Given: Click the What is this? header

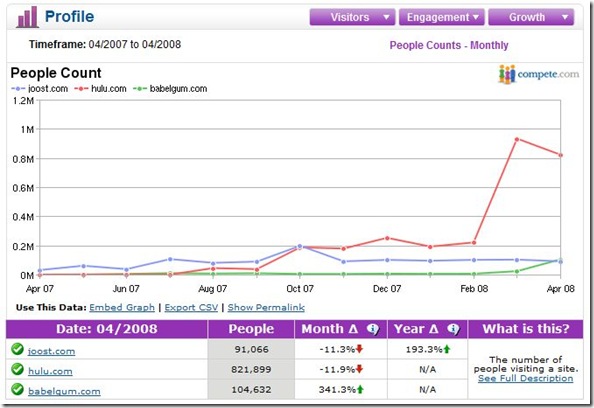Looking at the screenshot, I should click(526, 329).
